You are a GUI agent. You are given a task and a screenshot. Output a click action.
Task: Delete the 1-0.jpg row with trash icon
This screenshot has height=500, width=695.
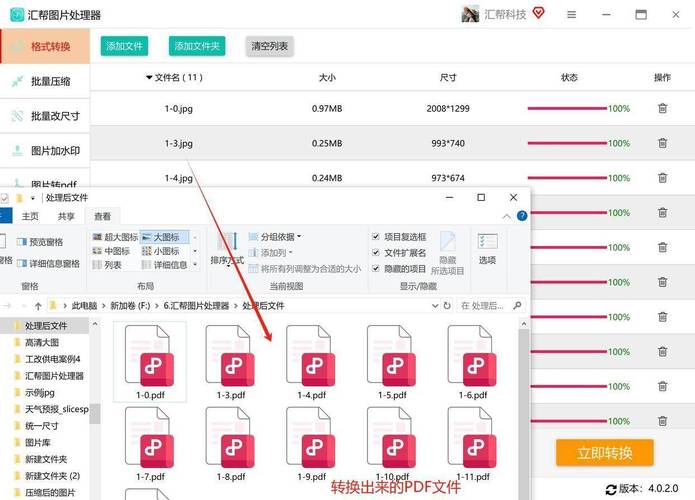(662, 108)
